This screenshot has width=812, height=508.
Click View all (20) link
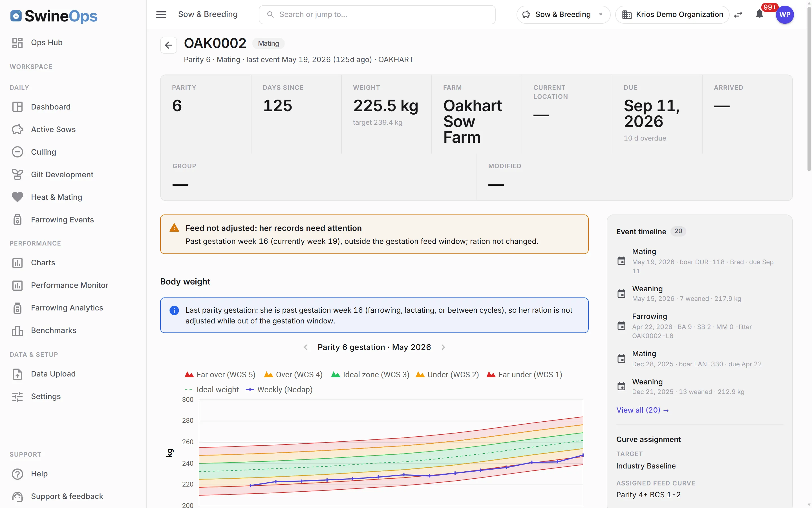pos(643,410)
